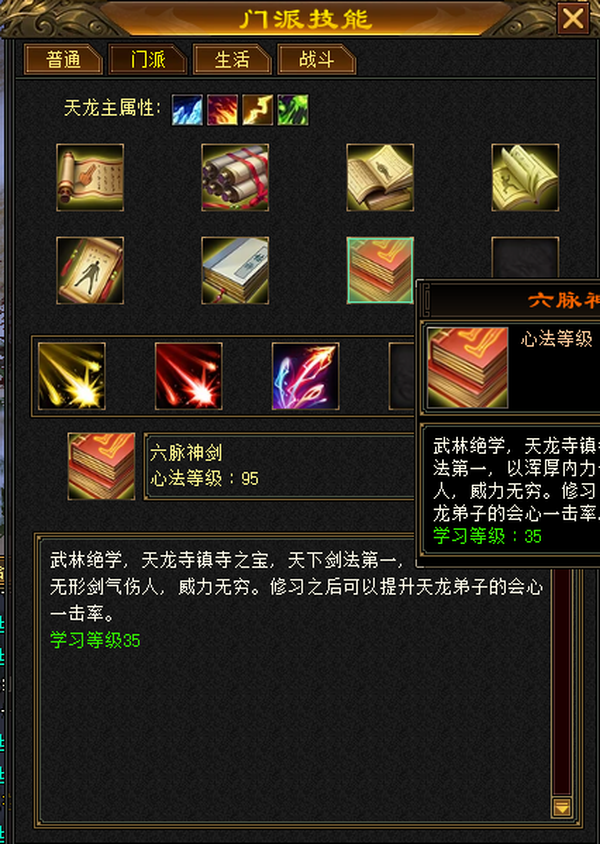Switch to the 普通 tab
The height and width of the screenshot is (844, 600).
(x=63, y=59)
